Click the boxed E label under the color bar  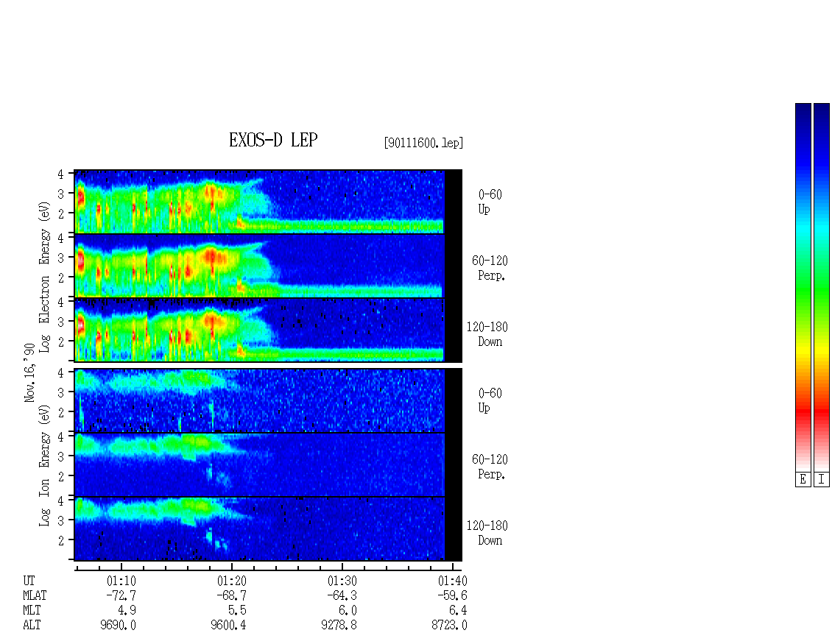(803, 480)
